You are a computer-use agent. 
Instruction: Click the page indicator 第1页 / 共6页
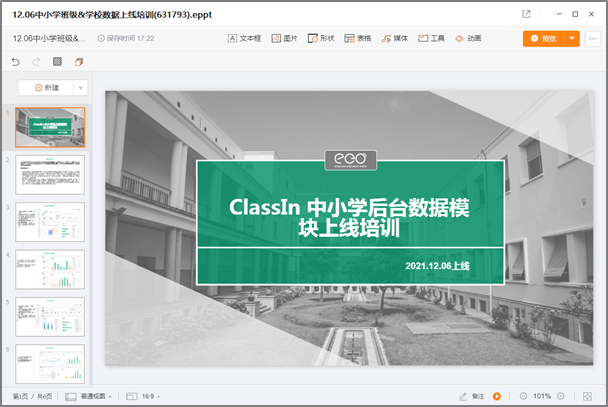click(33, 396)
